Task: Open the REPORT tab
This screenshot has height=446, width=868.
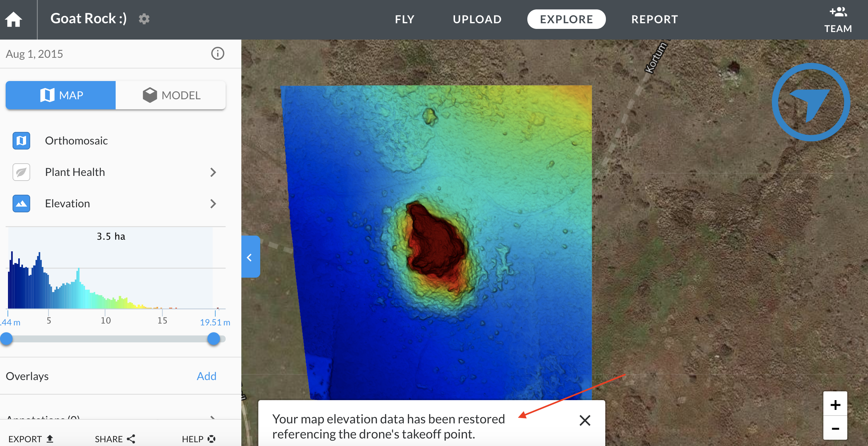Action: (654, 19)
